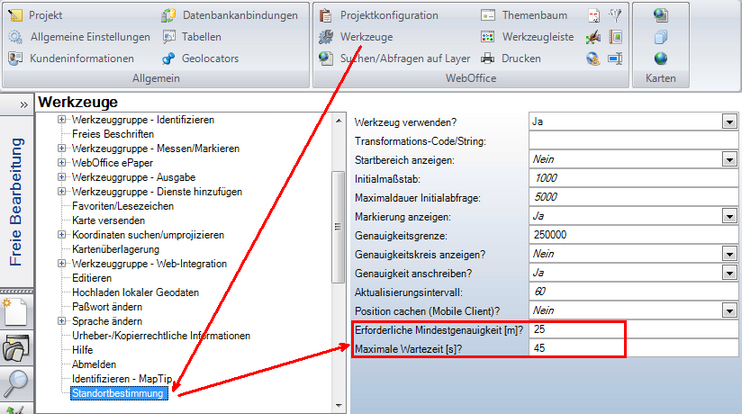Screen dimensions: 742x414
Task: Open Werkzeuge in the WebOffice ribbon group
Action: pos(363,37)
